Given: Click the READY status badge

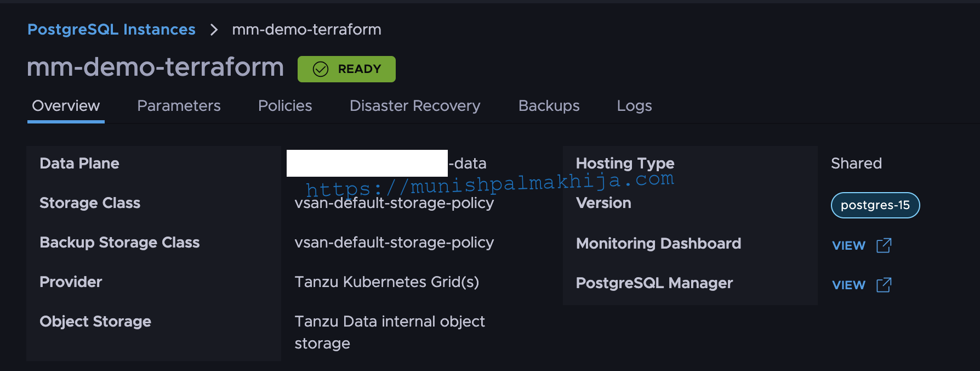Looking at the screenshot, I should [346, 69].
